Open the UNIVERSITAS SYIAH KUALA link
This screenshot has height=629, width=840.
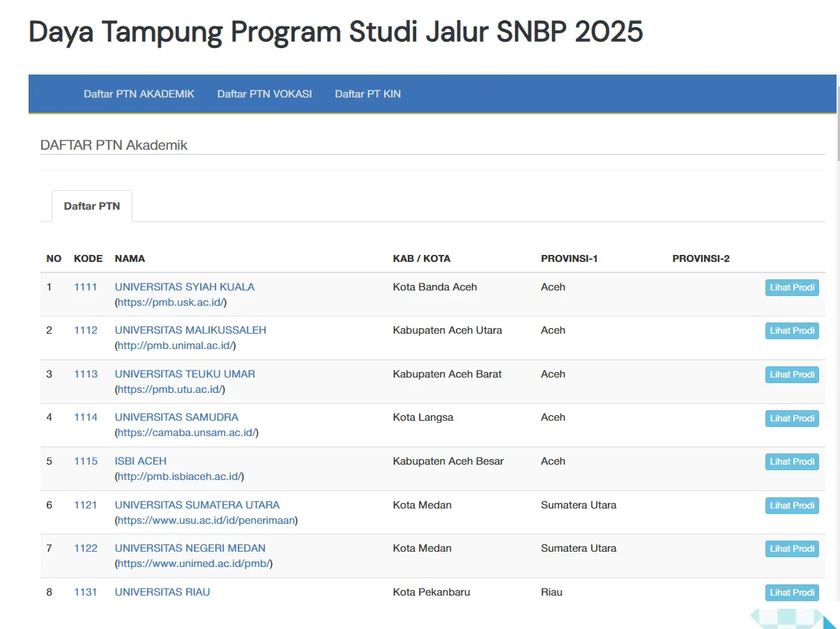click(184, 286)
